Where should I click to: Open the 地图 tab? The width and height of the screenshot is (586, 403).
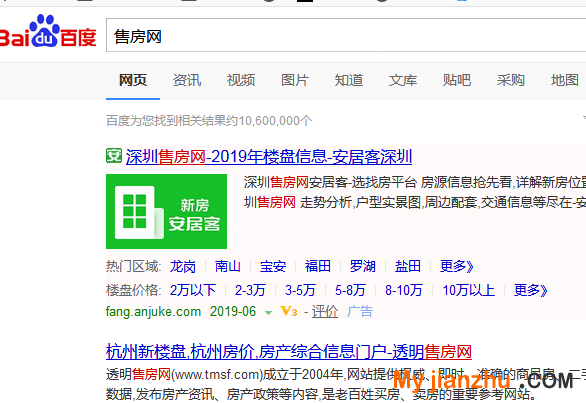[565, 80]
